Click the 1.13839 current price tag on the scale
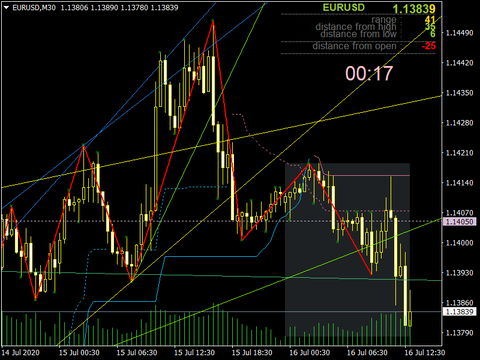The width and height of the screenshot is (480, 360). click(x=459, y=312)
